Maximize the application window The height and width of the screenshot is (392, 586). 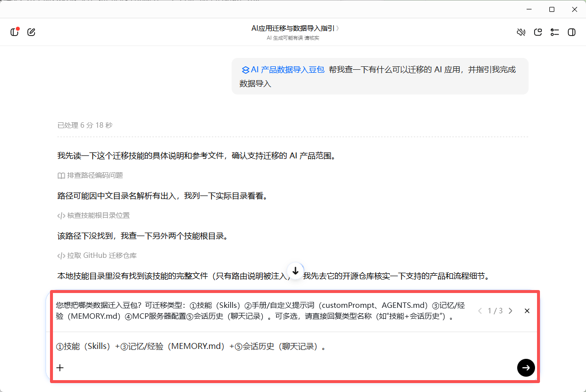pos(552,9)
